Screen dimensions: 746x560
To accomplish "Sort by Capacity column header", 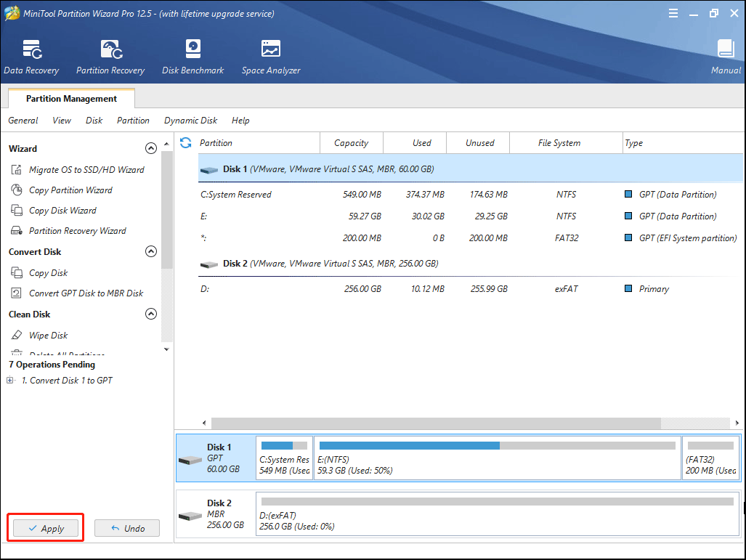I will coord(351,143).
